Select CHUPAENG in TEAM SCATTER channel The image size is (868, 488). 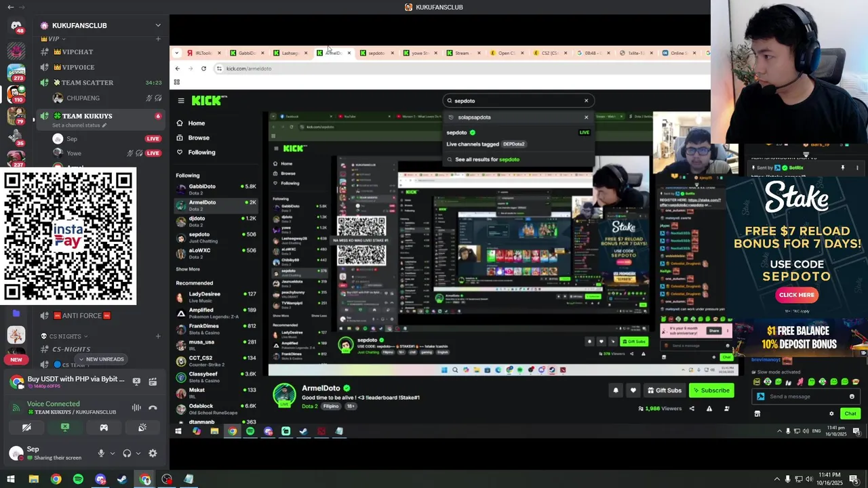click(x=83, y=98)
